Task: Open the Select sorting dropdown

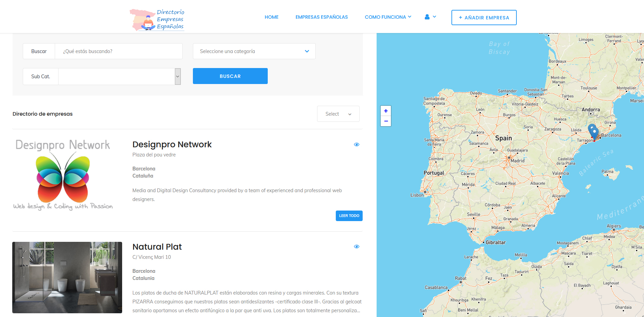Action: pos(338,114)
